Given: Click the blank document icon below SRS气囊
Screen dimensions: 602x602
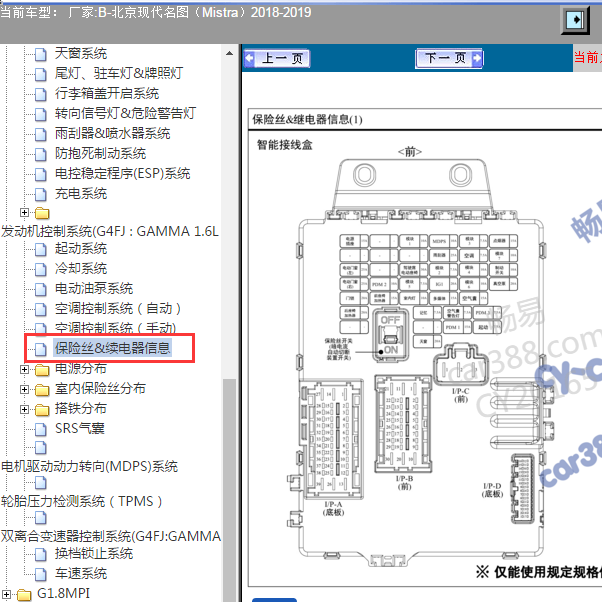Looking at the screenshot, I should [x=41, y=448].
